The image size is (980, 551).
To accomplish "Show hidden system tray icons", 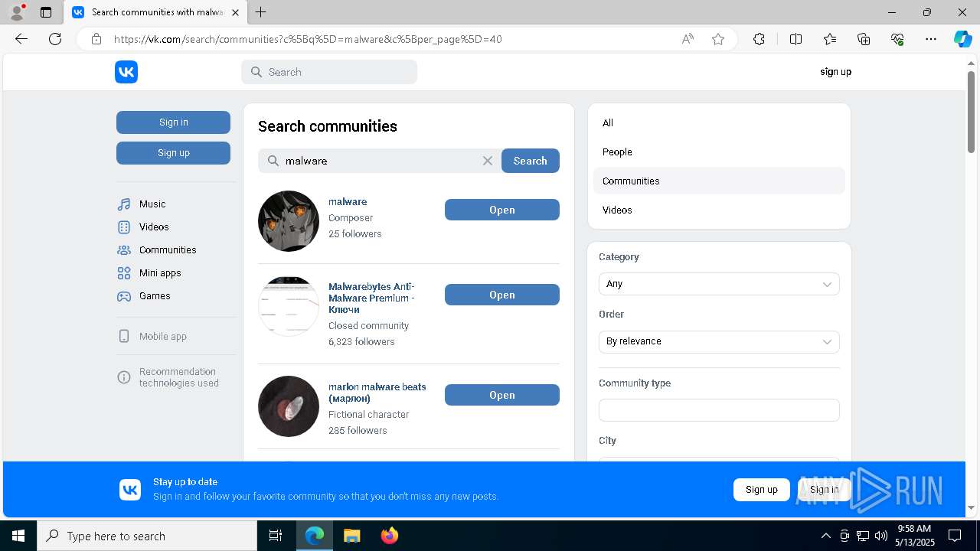I will (x=825, y=536).
